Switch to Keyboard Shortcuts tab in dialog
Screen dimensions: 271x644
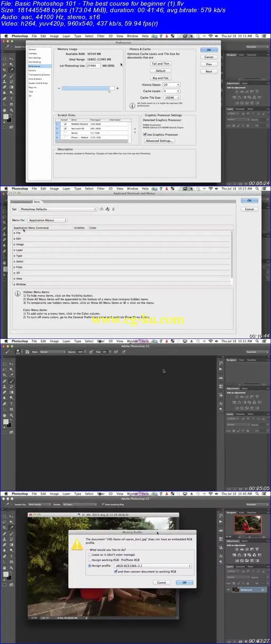click(21, 202)
